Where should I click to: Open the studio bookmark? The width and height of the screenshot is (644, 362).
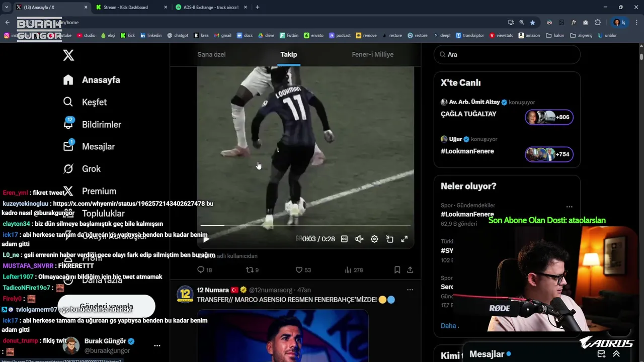click(86, 36)
